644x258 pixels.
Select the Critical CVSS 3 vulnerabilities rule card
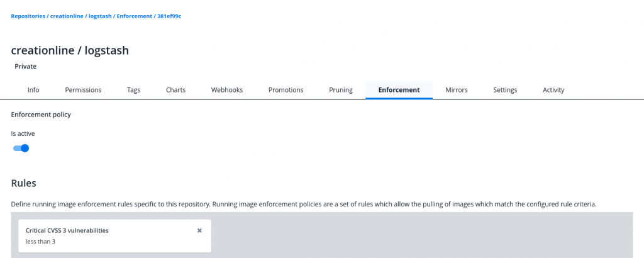(x=114, y=236)
